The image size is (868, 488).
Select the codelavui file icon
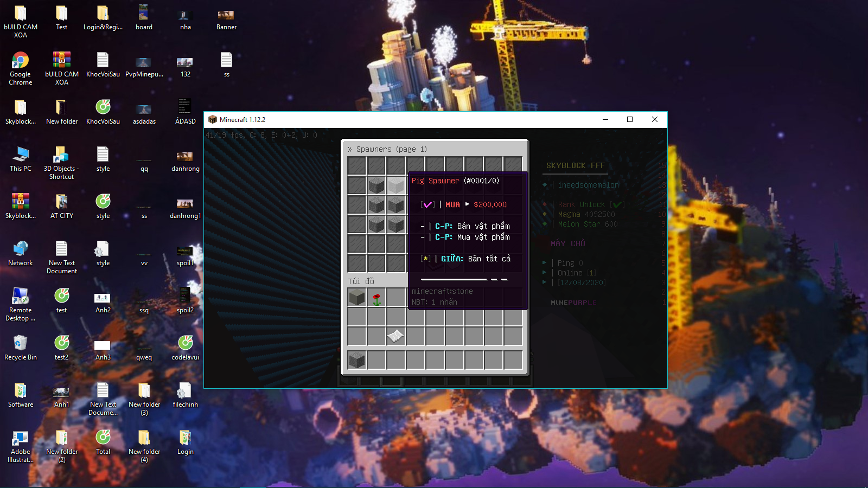tap(185, 348)
